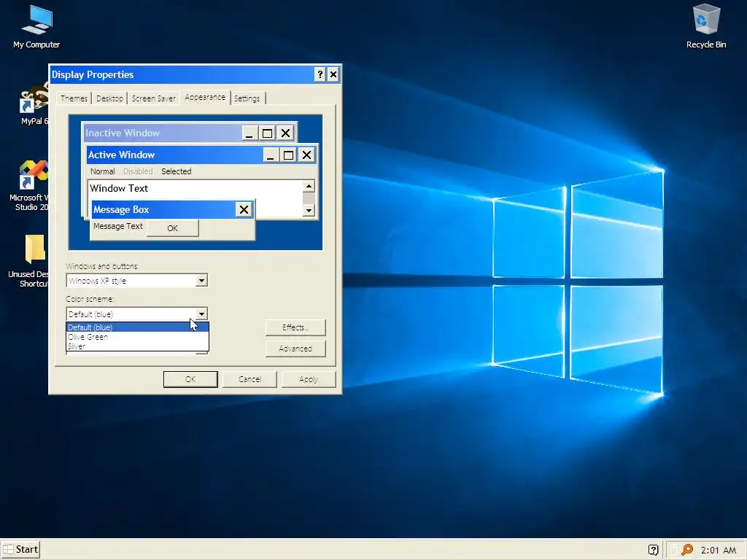This screenshot has height=560, width=747.
Task: Open the Windows and buttons dropdown
Action: click(137, 281)
